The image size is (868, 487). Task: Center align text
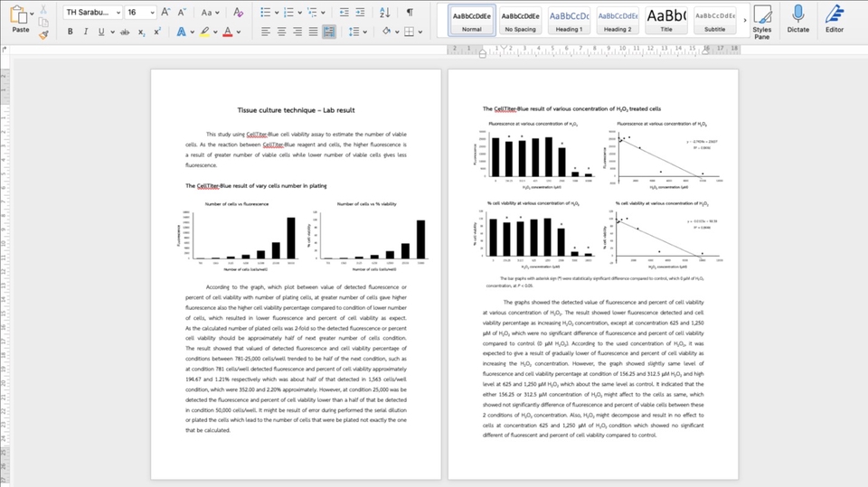pos(282,33)
